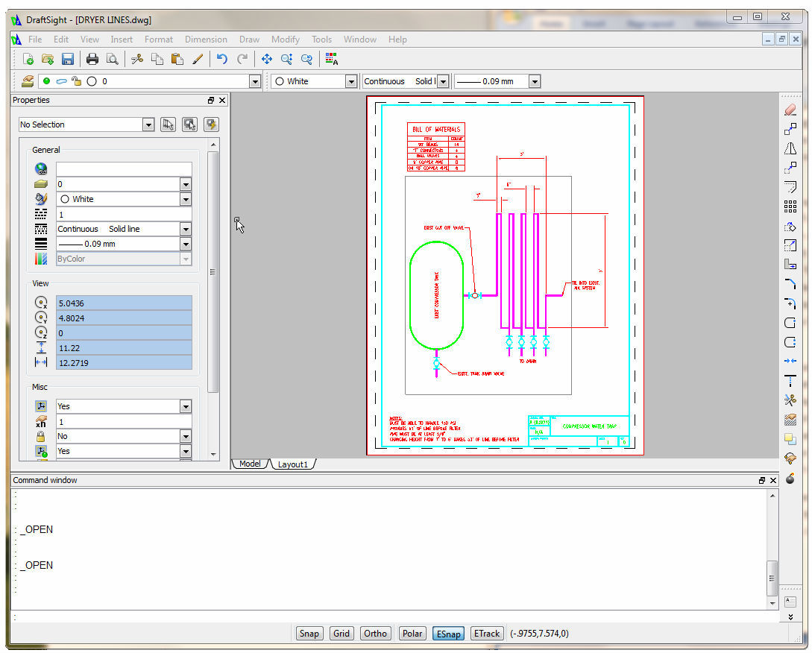Open the 0.09 mm lineweight dropdown in toolbar
This screenshot has width=812, height=653.
[x=534, y=81]
